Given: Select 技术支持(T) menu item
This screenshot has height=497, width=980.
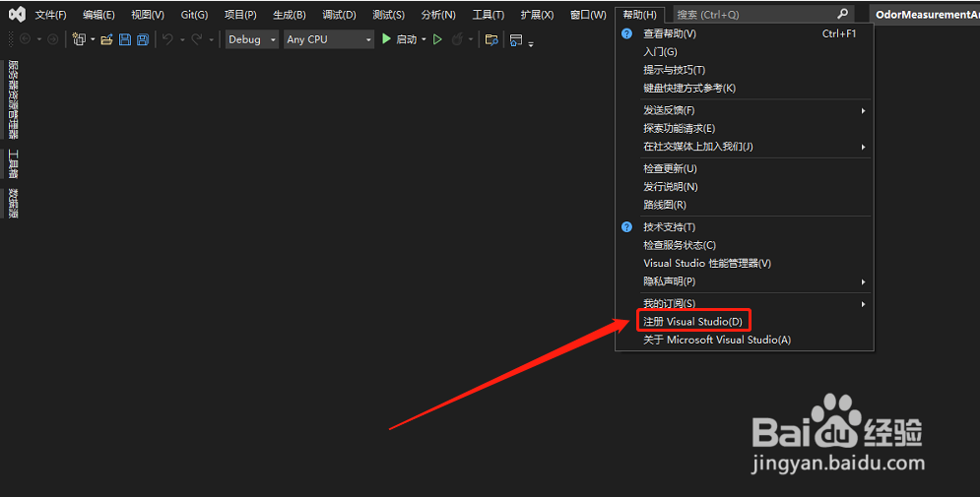Looking at the screenshot, I should tap(745, 227).
